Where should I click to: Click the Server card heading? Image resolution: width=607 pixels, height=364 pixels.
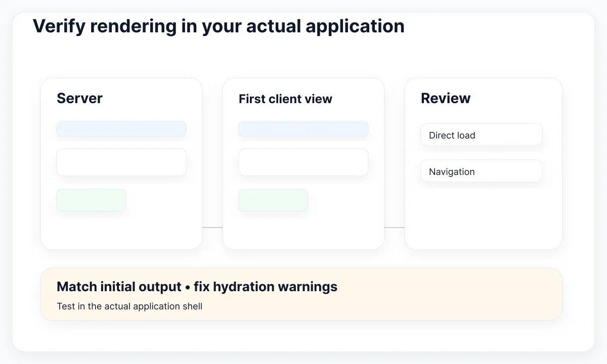tap(79, 98)
